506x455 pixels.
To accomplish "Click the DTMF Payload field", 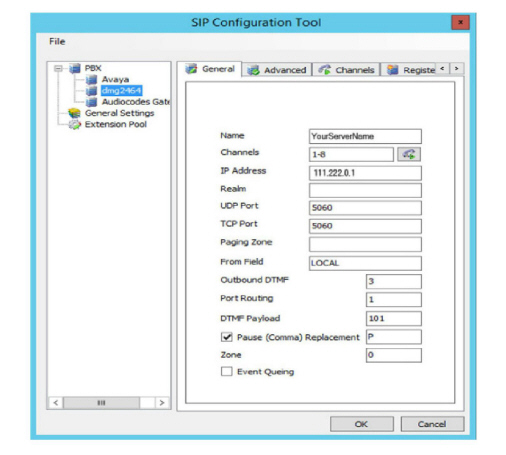I will pos(394,318).
